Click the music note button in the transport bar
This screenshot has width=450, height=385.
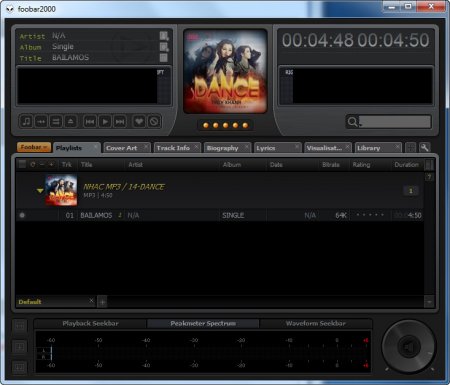26,121
